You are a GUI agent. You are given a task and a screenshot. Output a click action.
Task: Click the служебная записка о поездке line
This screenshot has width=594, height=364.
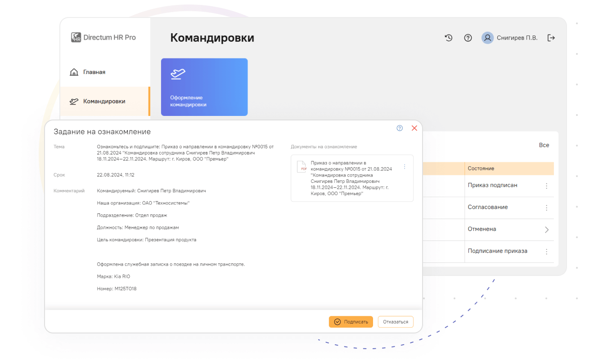[x=171, y=264]
